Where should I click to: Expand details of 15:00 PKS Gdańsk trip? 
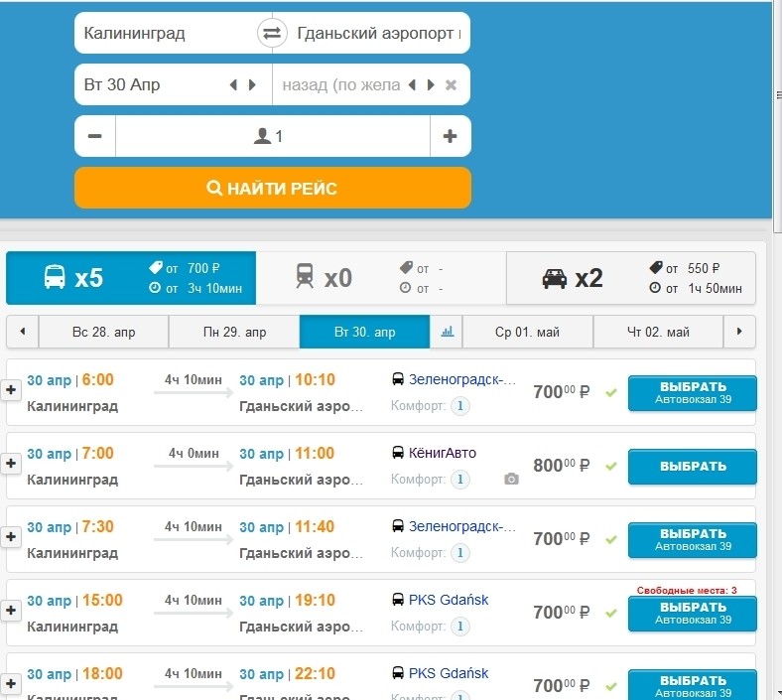pos(12,610)
